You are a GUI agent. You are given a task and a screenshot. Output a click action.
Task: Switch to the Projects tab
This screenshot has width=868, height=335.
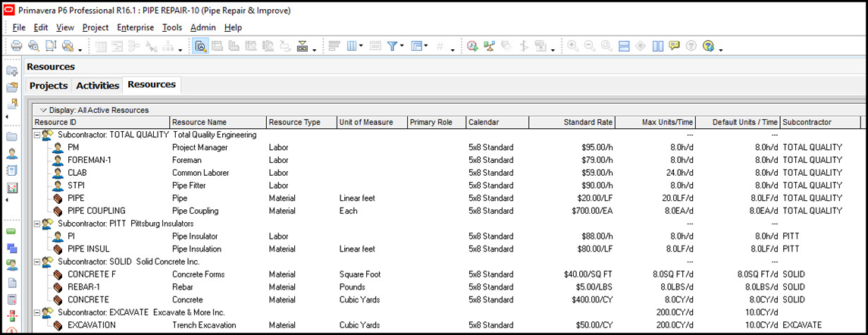[49, 86]
